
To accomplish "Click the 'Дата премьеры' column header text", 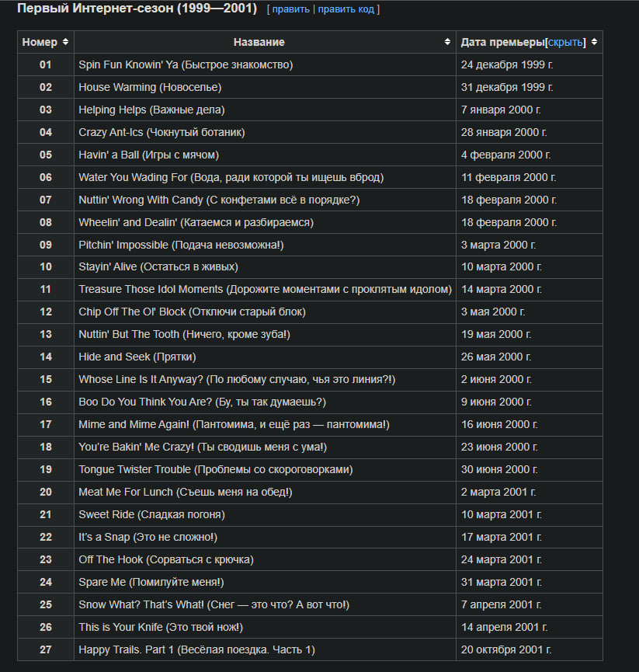I will pos(503,42).
